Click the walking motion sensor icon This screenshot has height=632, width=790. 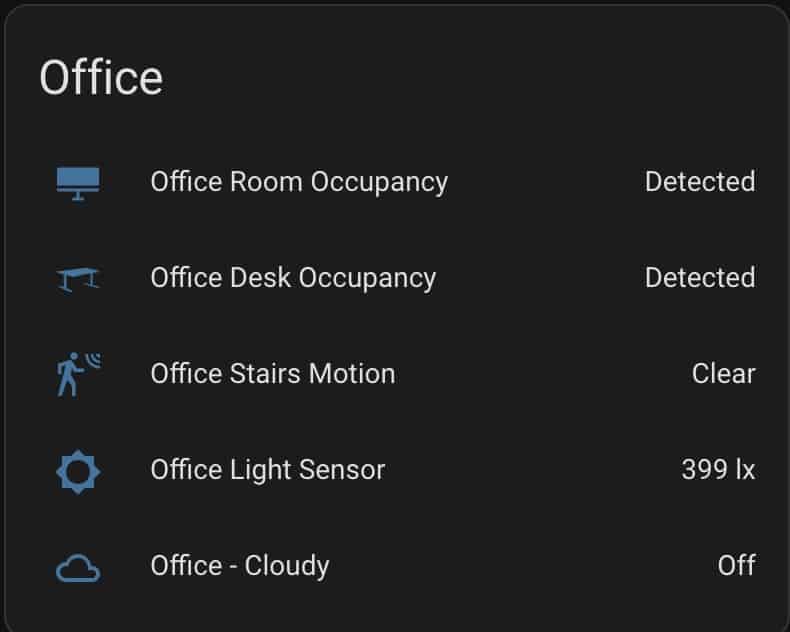click(78, 374)
